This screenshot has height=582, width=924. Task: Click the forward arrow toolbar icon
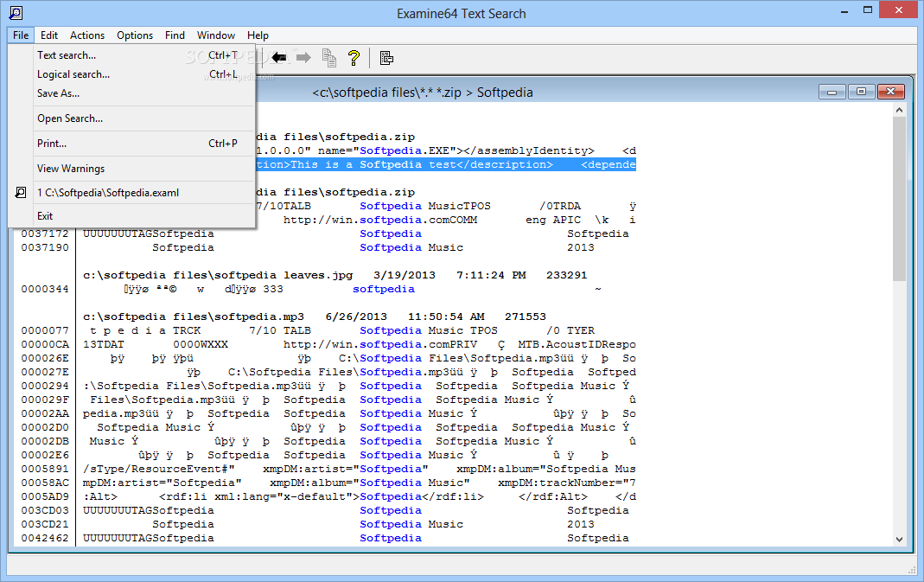pyautogui.click(x=303, y=58)
